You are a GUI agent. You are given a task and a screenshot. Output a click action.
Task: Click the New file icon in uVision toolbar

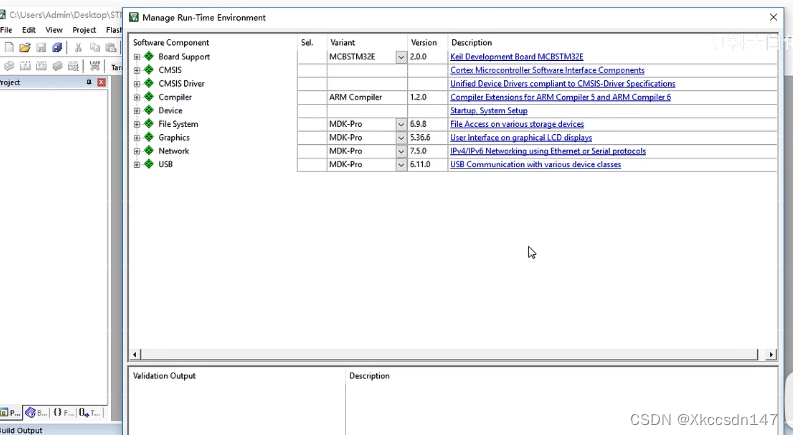9,48
